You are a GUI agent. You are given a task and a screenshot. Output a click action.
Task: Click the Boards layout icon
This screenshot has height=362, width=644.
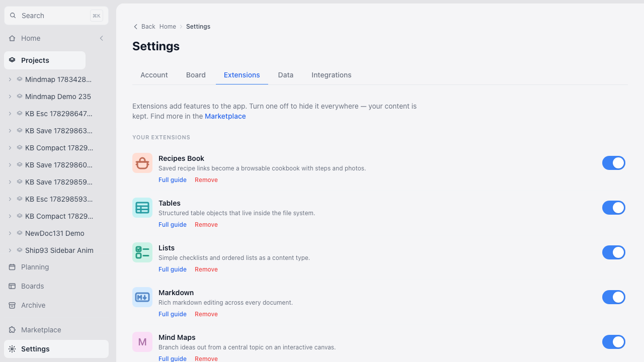12,286
